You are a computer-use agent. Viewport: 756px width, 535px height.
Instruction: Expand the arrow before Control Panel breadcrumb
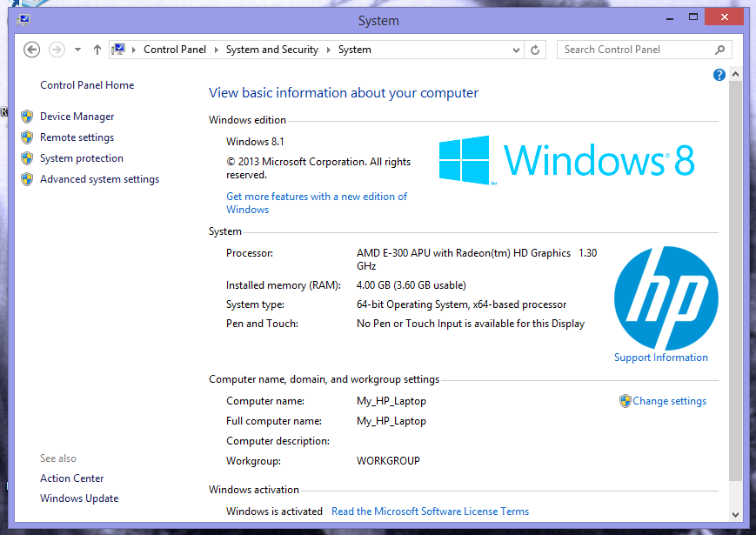[x=134, y=50]
